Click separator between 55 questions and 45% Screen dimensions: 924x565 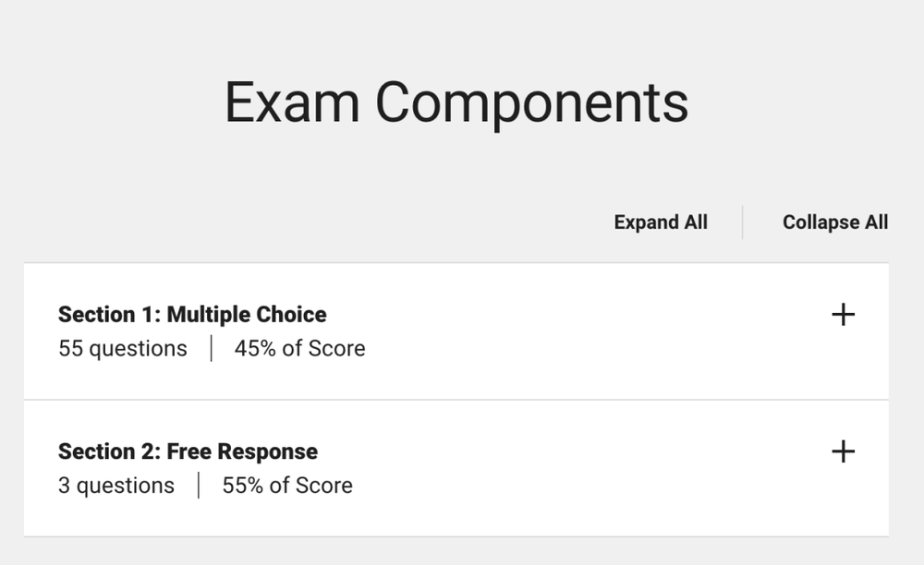point(211,349)
